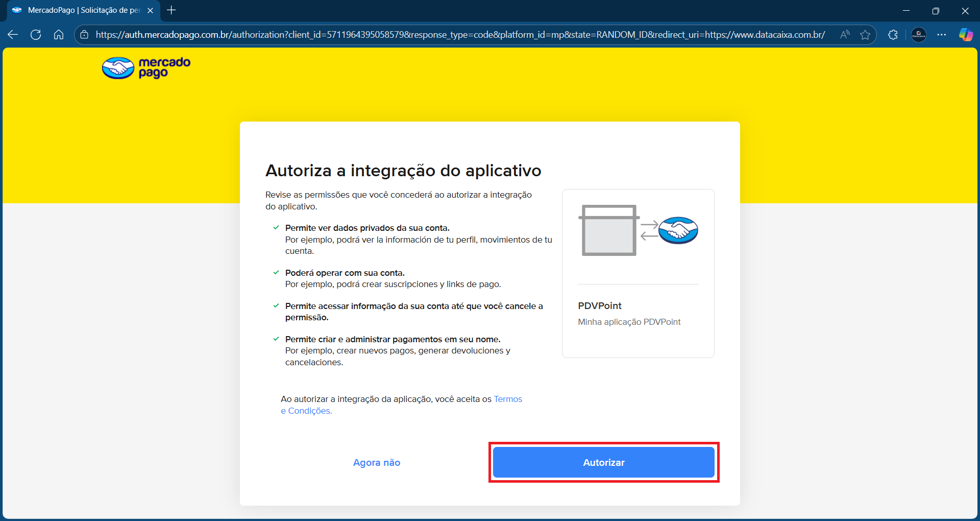The height and width of the screenshot is (521, 980).
Task: Click inside the address bar URL
Action: point(459,35)
